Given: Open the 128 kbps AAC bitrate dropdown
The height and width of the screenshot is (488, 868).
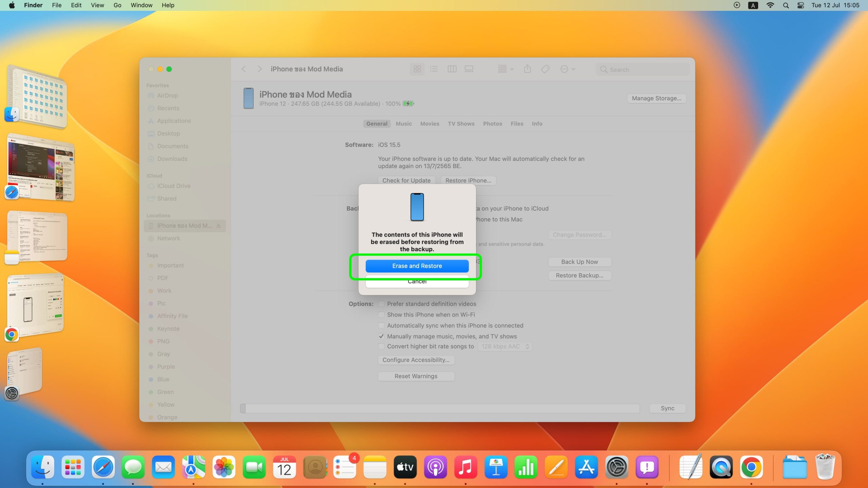Looking at the screenshot, I should 505,346.
